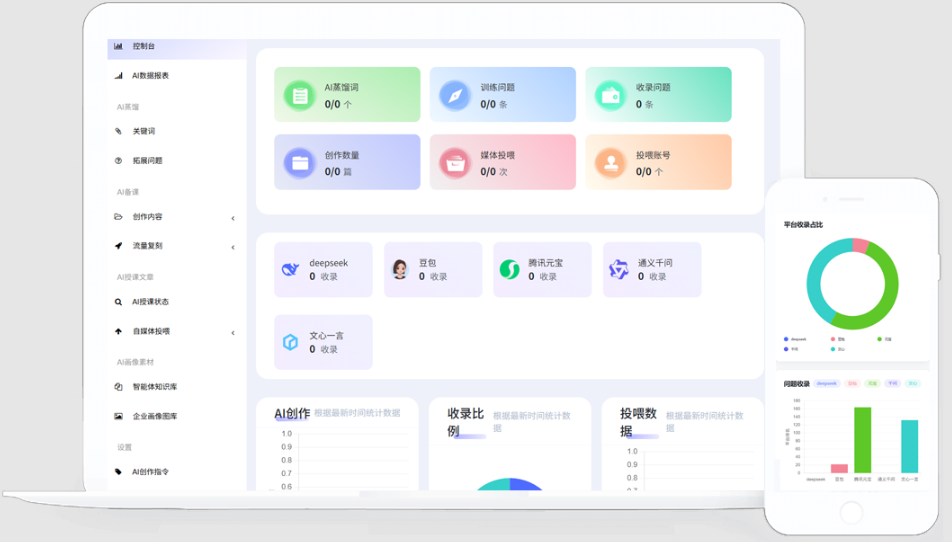Select the deepseek tag beside 问题收录

pyautogui.click(x=827, y=383)
